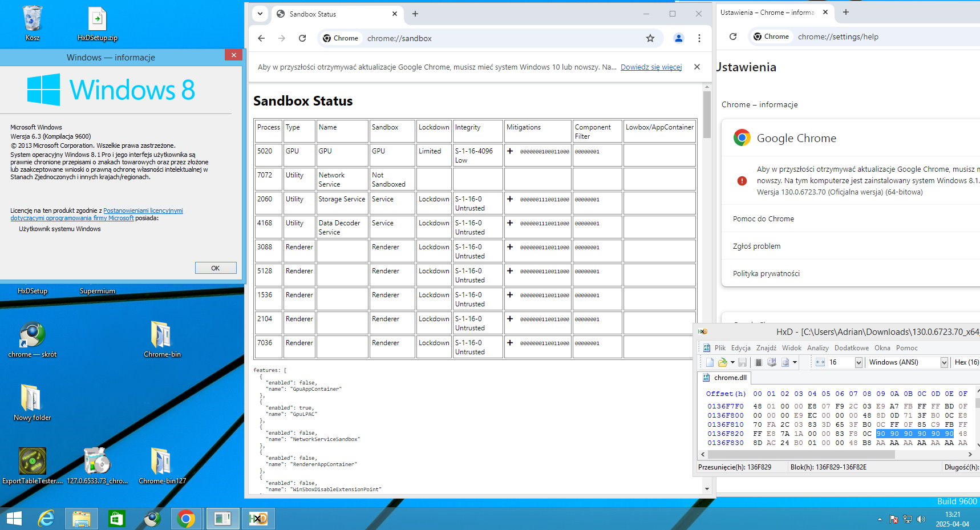Screen dimensions: 980x530
Task: Click the Windows Start button on taskbar
Action: click(x=14, y=519)
